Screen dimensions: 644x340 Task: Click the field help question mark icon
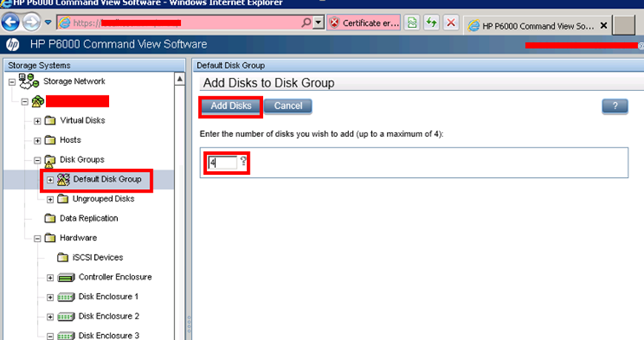coord(244,161)
